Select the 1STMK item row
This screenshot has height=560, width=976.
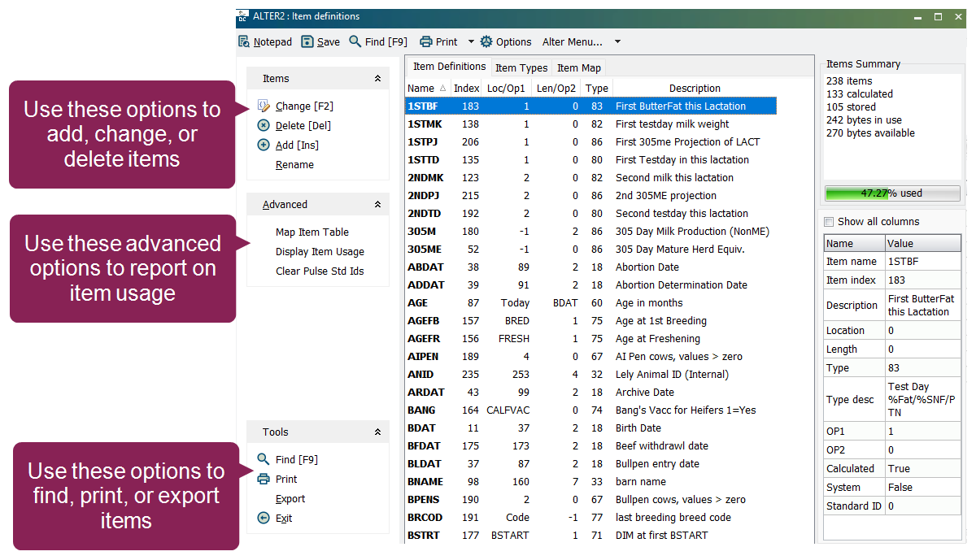[591, 124]
